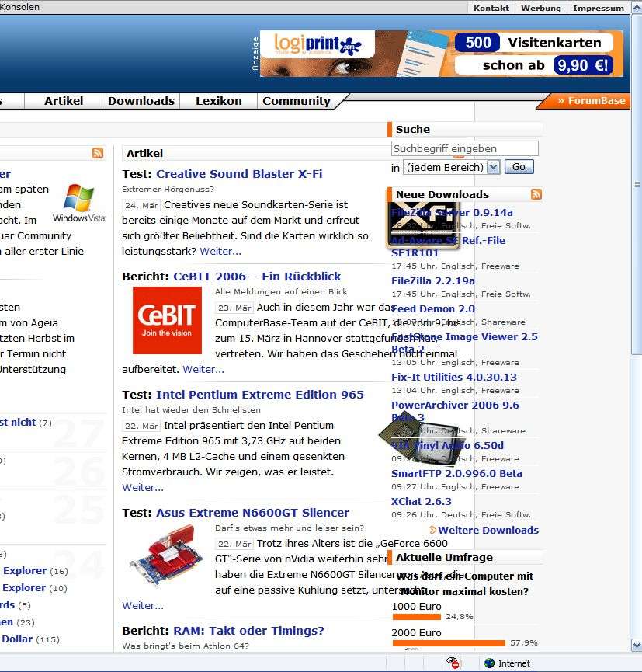Screen dimensions: 642x672
Task: Go to the ForumBase tab
Action: click(x=591, y=101)
